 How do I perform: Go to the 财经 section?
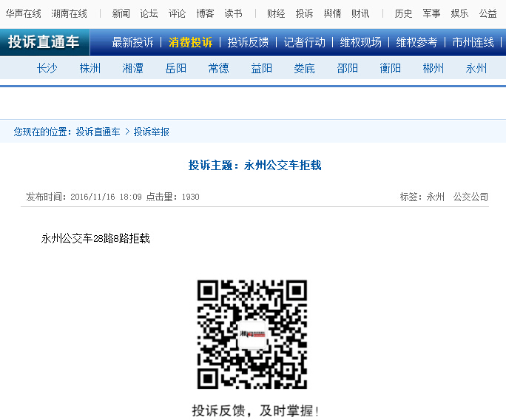tap(276, 13)
